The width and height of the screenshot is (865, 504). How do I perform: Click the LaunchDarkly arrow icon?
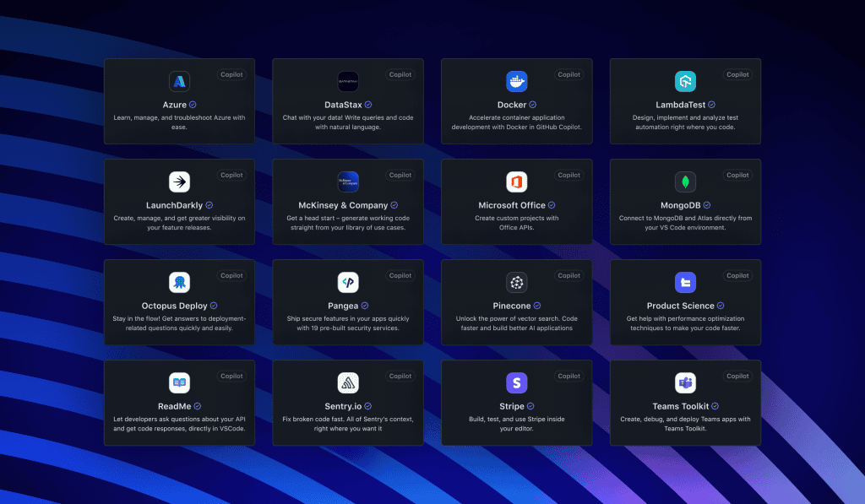[179, 182]
